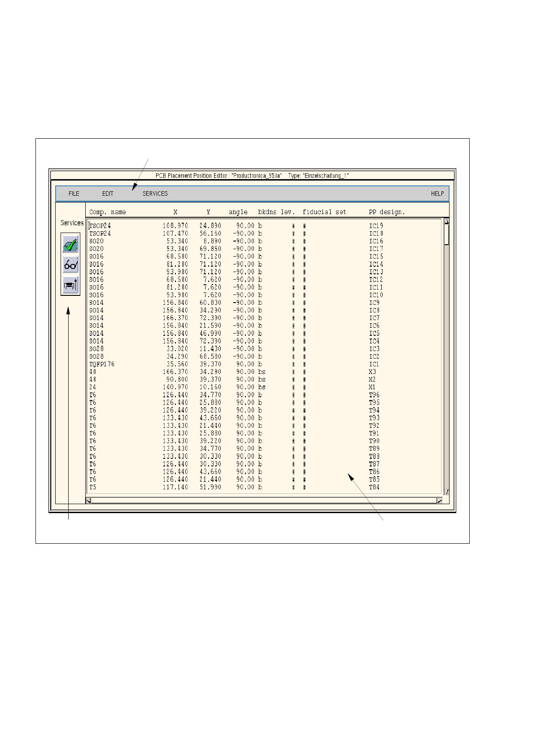Click the 'fiducial set' column header
The image size is (533, 756).
[x=324, y=212]
